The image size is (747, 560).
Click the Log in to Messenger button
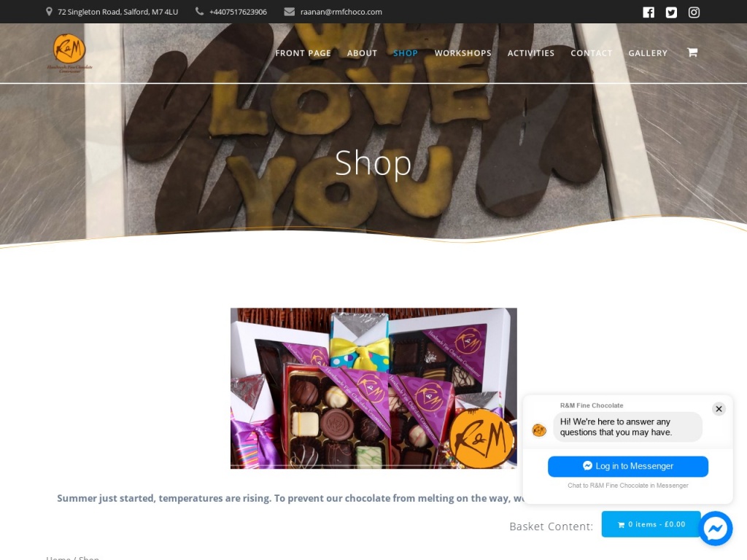click(x=628, y=466)
